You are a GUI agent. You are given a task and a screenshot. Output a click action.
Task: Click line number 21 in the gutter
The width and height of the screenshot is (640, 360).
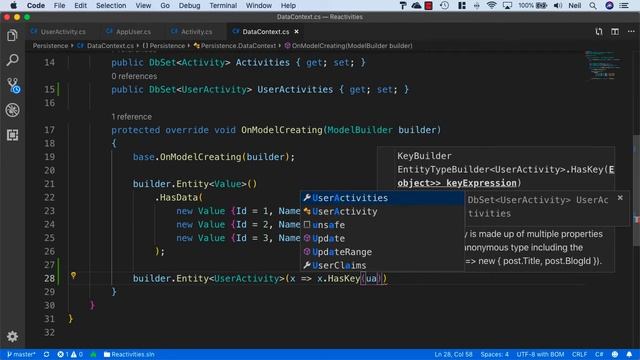tap(49, 184)
